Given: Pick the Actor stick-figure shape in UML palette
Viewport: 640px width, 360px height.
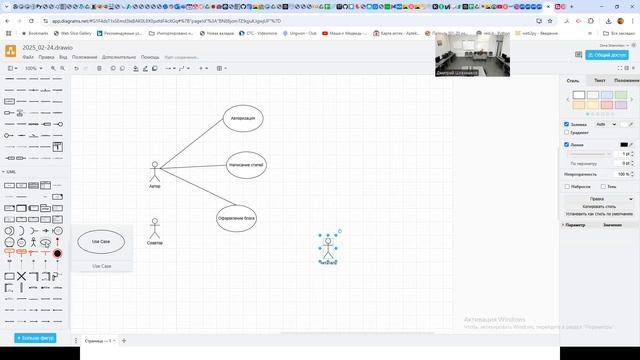Looking at the screenshot, I should (x=33, y=242).
